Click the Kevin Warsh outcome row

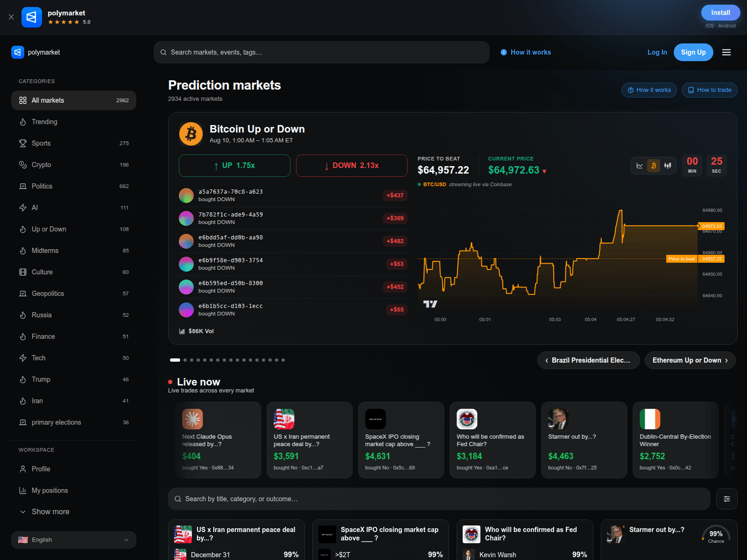pos(525,554)
